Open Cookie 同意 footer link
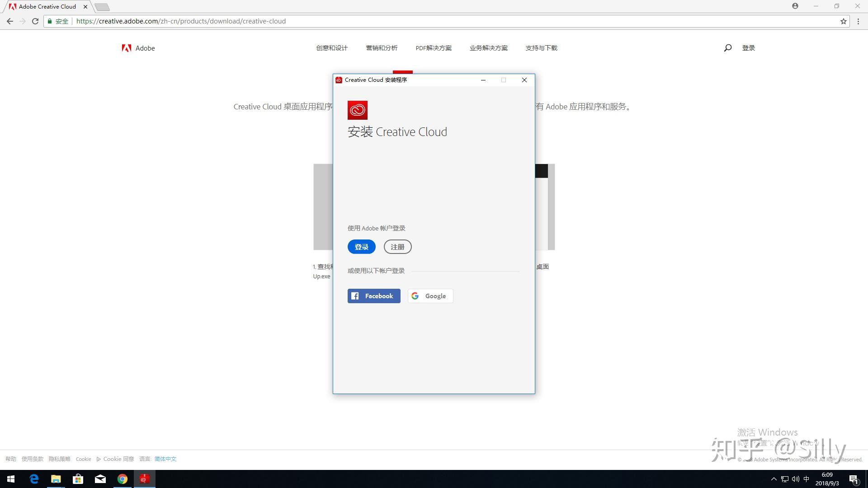The image size is (868, 488). [x=116, y=459]
